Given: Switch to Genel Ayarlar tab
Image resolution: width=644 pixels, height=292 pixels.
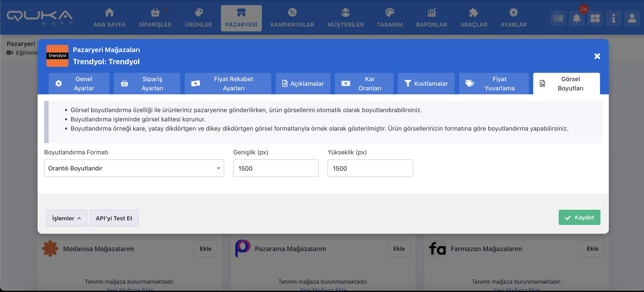Looking at the screenshot, I should tap(79, 84).
